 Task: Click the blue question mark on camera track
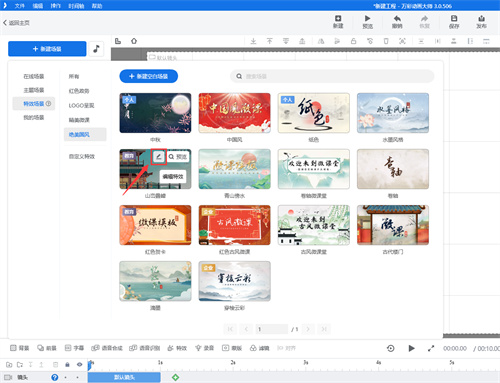click(55, 377)
